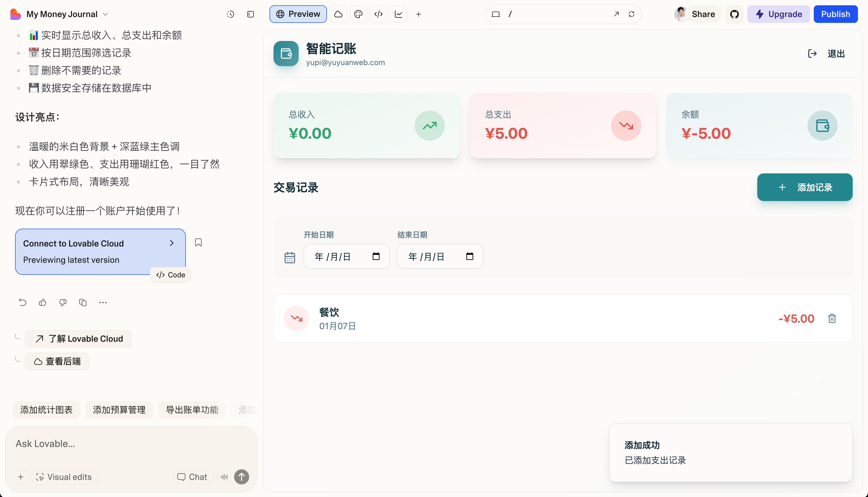Toggle the sidebar panel icon
The width and height of the screenshot is (868, 497).
click(x=250, y=14)
